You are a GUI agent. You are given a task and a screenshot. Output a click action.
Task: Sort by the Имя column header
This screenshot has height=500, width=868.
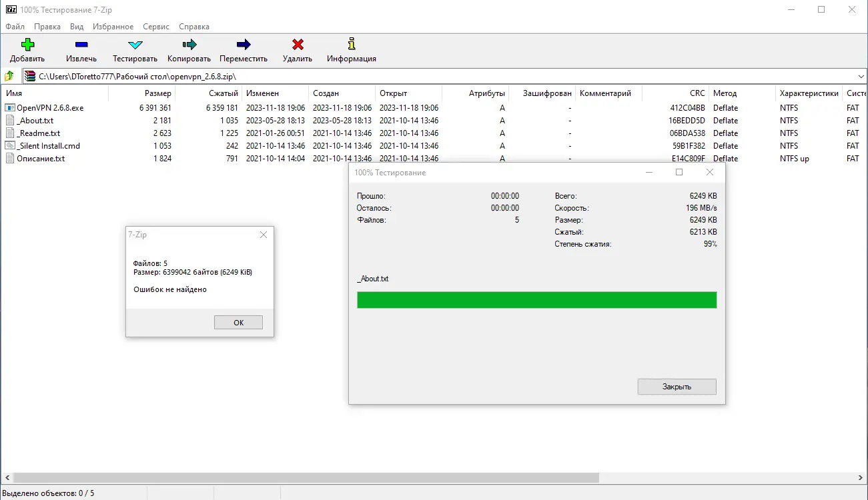[55, 93]
